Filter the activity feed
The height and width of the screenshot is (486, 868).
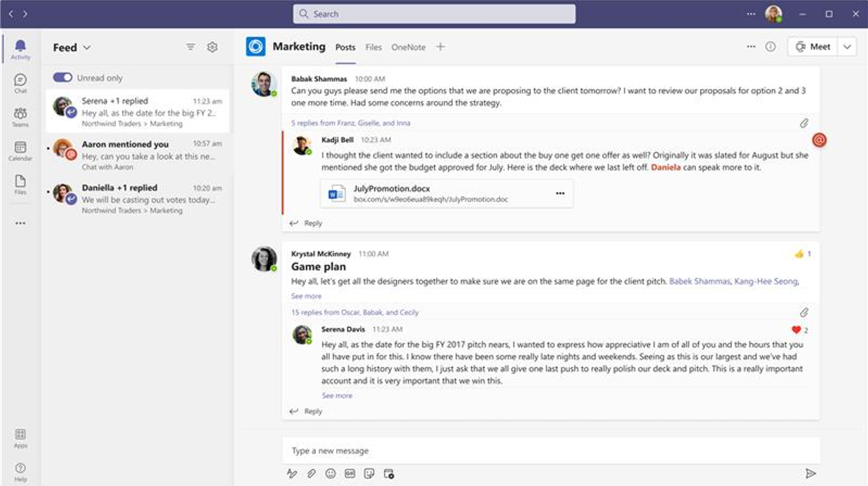pos(191,46)
